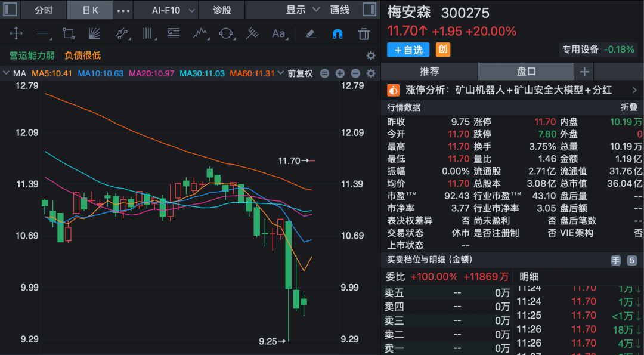Image resolution: width=644 pixels, height=355 pixels.
Task: Select the horizontal line drawing tool
Action: point(43,33)
